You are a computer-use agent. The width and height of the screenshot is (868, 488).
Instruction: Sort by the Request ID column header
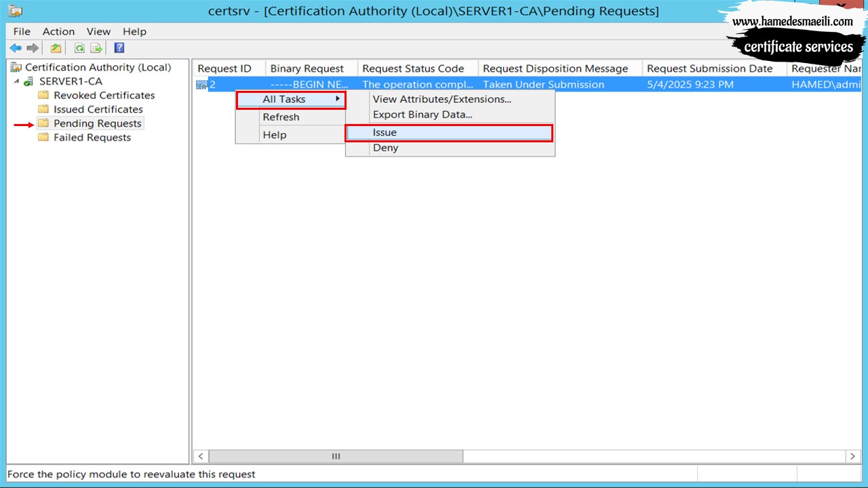pos(229,68)
